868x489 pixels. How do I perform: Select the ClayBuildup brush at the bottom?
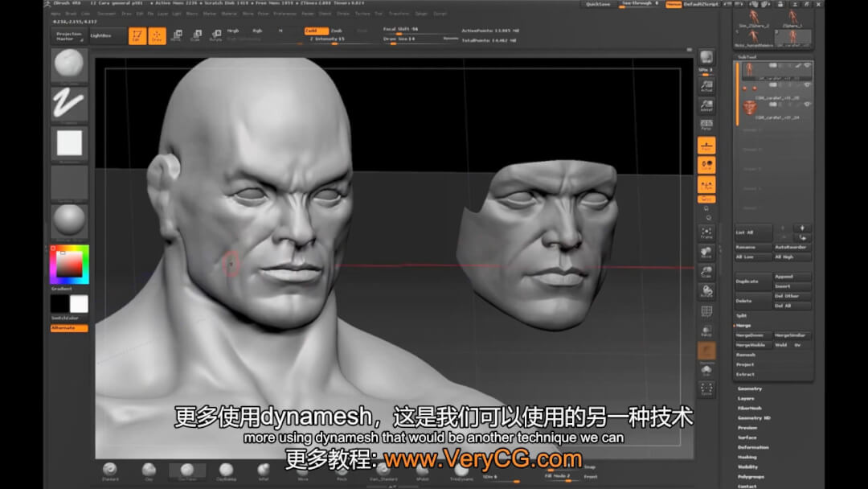(226, 471)
